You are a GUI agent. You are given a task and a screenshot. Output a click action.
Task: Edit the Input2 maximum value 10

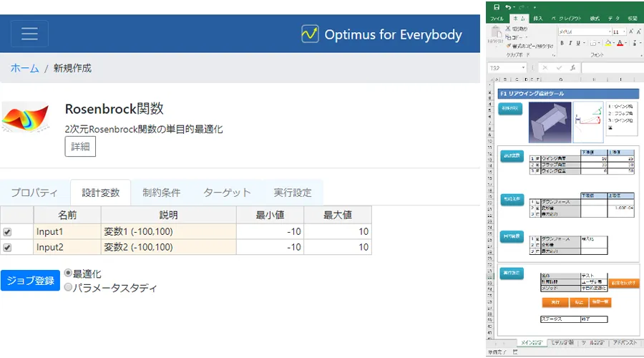(338, 248)
